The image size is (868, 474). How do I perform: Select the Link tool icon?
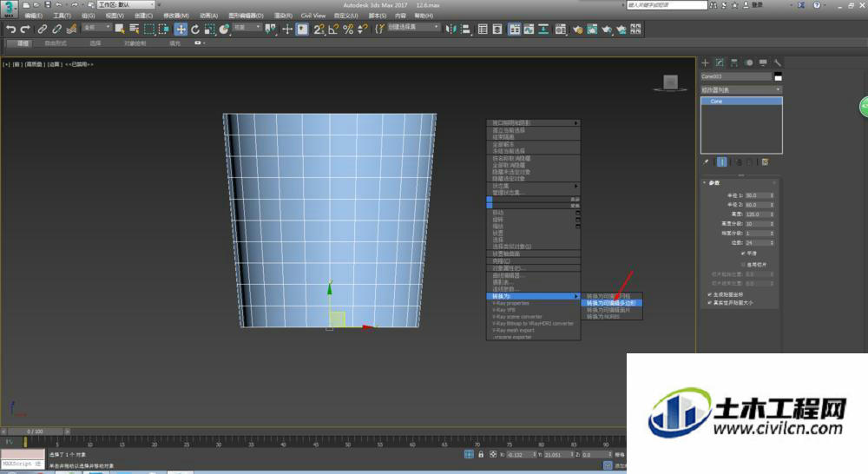[42, 30]
